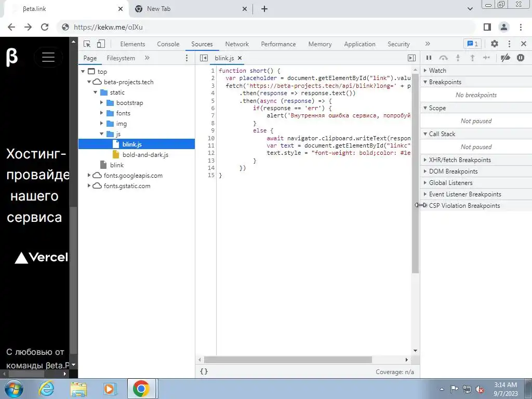
Task: Open Internet Explorer from the taskbar
Action: click(46, 389)
